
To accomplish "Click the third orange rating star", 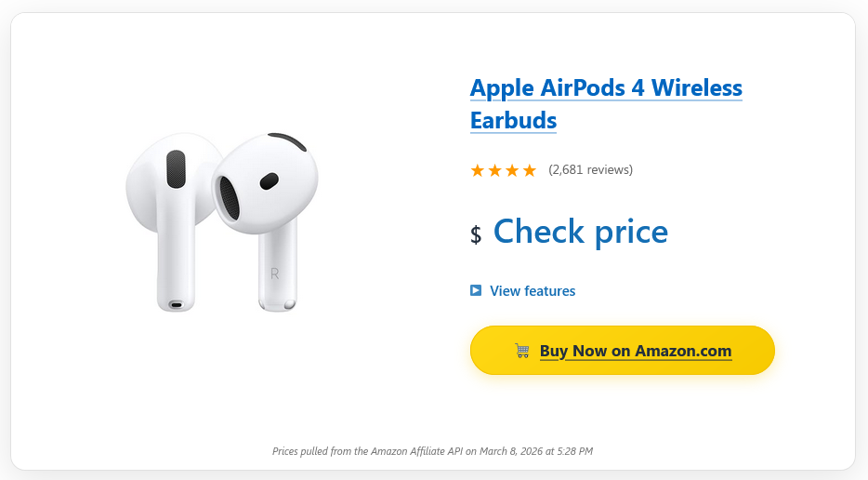I will click(512, 170).
